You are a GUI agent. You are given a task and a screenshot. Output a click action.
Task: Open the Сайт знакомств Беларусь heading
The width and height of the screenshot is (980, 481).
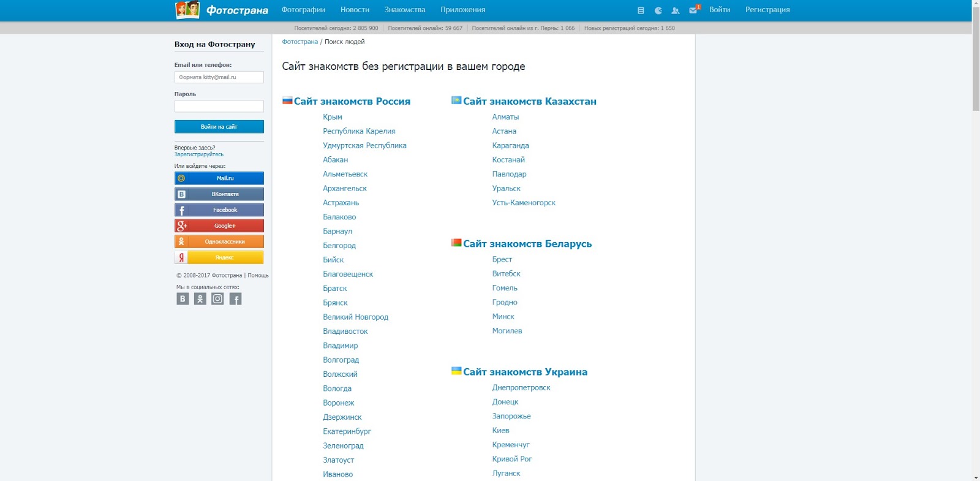527,244
